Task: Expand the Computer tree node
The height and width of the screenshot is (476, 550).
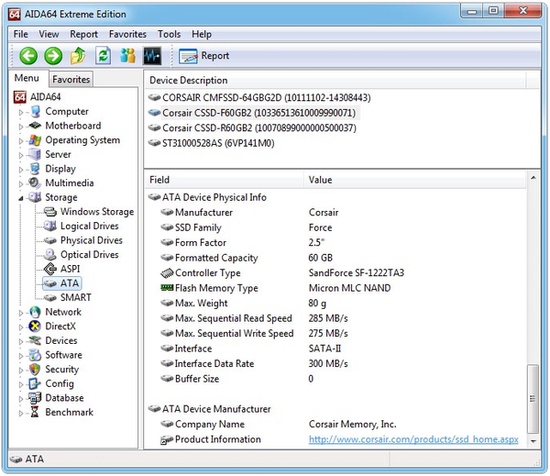Action: [21, 112]
